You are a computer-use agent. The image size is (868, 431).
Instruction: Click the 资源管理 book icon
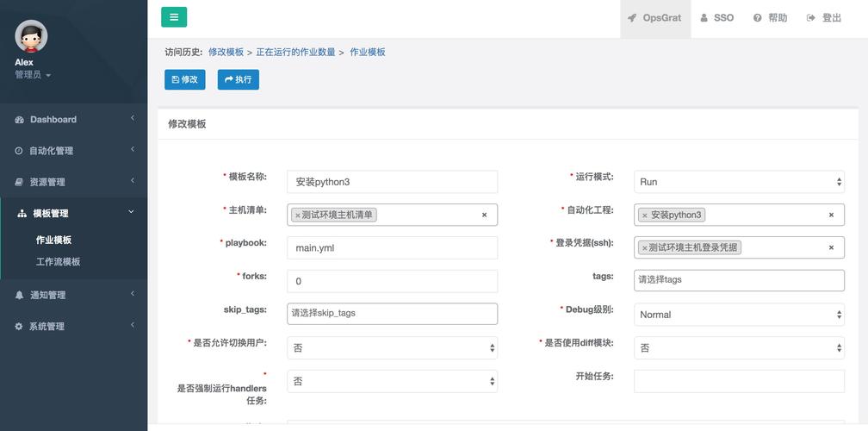(19, 182)
